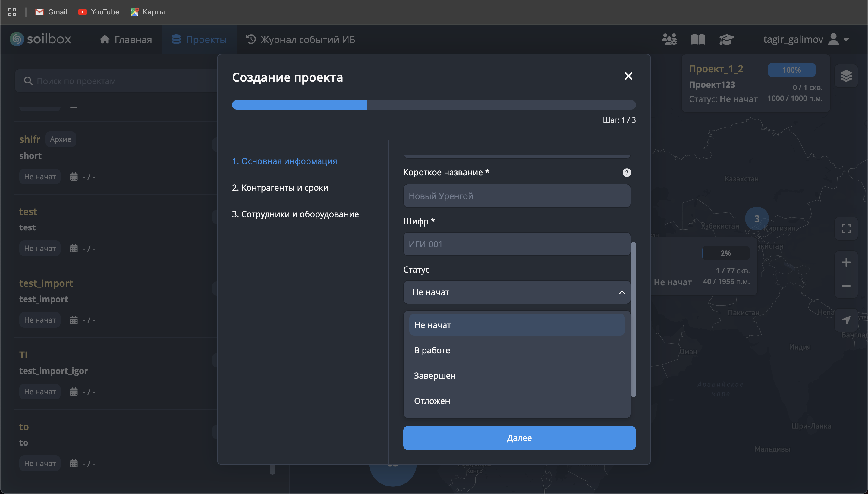
Task: Open the users management icon
Action: coord(669,39)
